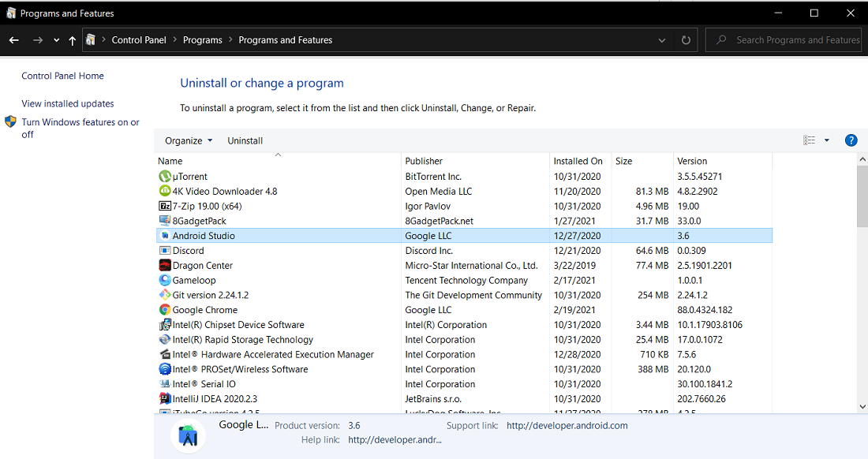Select the Gameloop program icon
The width and height of the screenshot is (868, 459).
click(x=165, y=280)
